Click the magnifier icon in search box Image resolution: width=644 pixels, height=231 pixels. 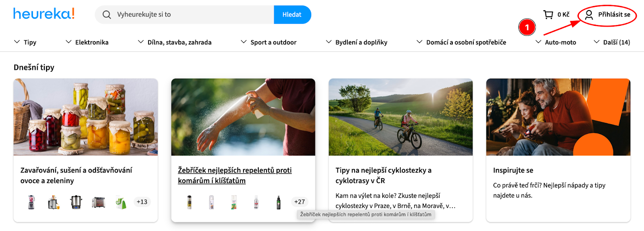(x=107, y=15)
